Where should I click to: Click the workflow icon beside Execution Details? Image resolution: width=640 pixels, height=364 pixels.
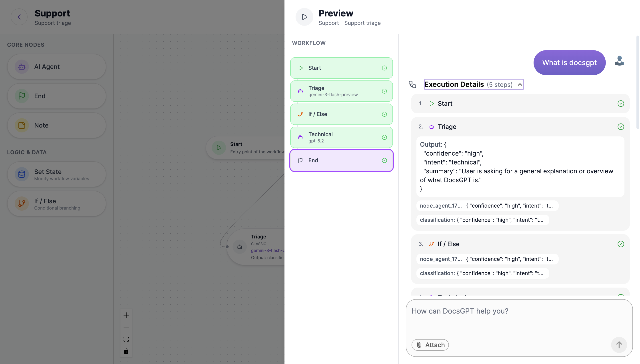click(x=412, y=84)
